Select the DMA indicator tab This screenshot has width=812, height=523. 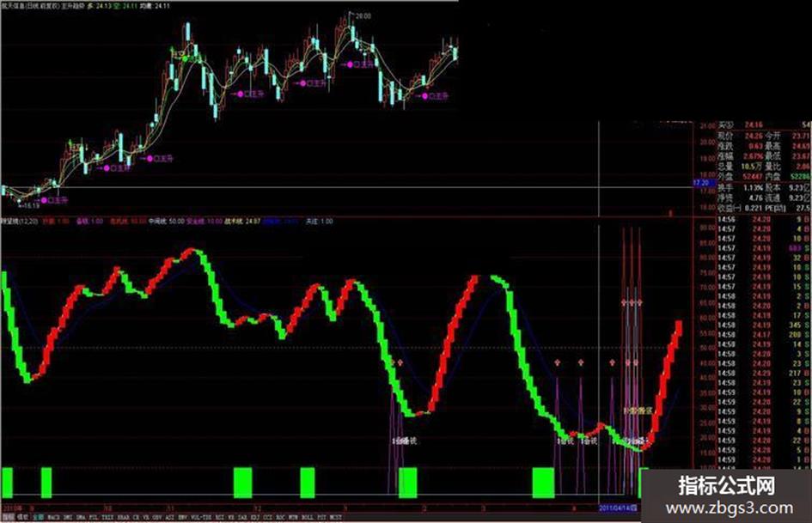click(81, 517)
